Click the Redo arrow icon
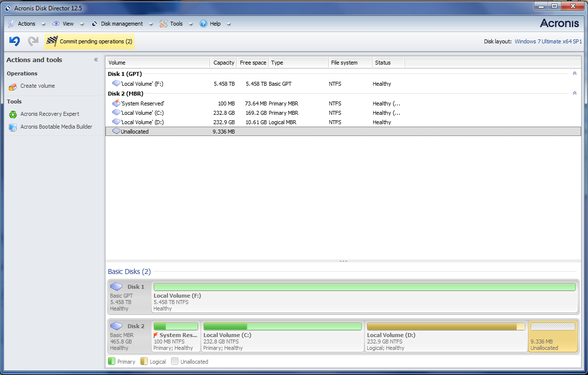 point(33,41)
